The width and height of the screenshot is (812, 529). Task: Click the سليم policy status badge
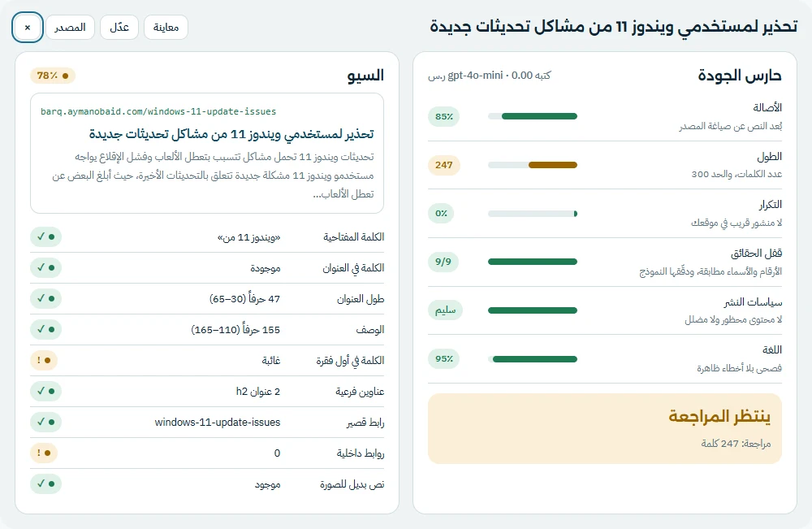tap(445, 310)
